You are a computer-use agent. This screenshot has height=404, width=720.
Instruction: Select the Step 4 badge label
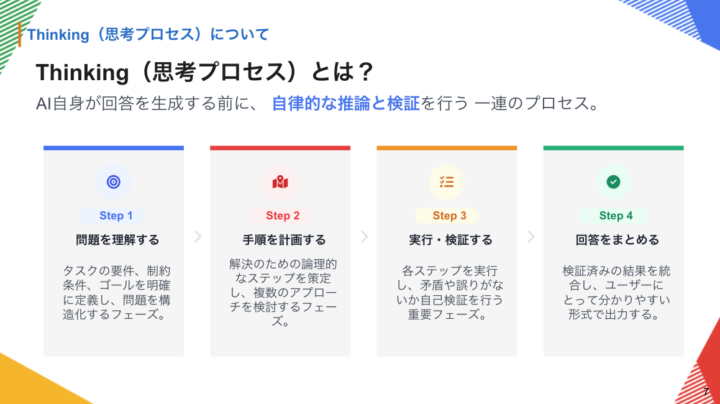coord(616,216)
